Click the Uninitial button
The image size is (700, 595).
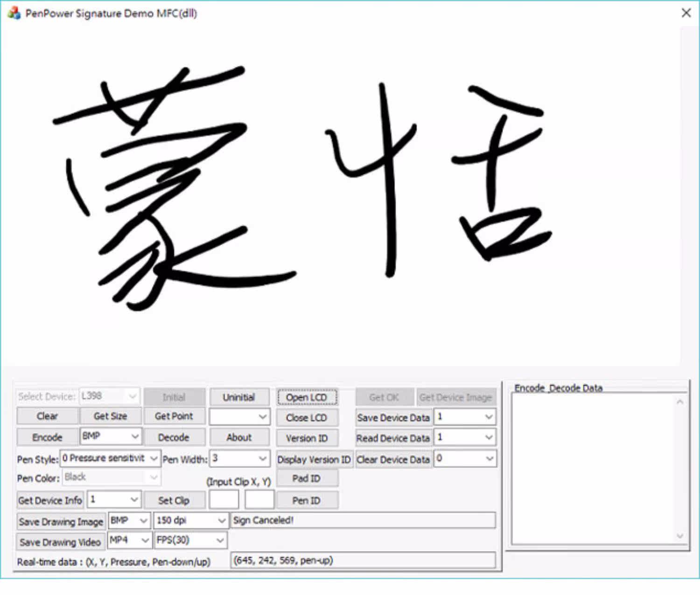coord(239,397)
